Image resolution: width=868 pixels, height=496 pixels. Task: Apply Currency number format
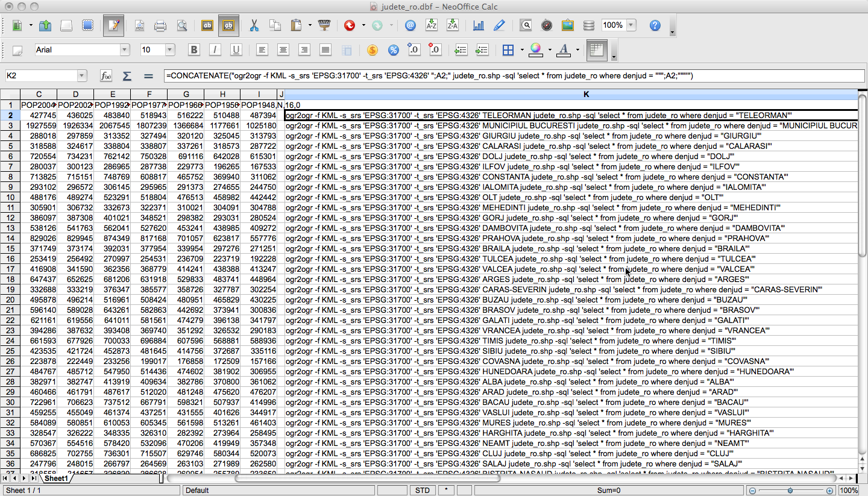coord(372,50)
